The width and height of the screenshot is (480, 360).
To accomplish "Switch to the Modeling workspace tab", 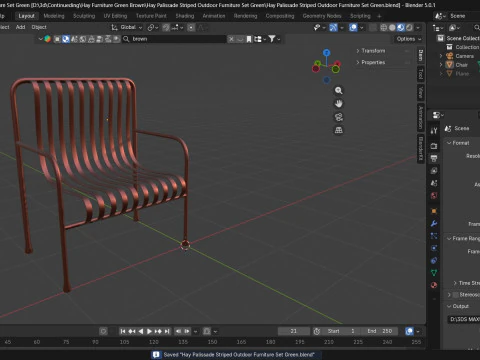I will [x=54, y=16].
